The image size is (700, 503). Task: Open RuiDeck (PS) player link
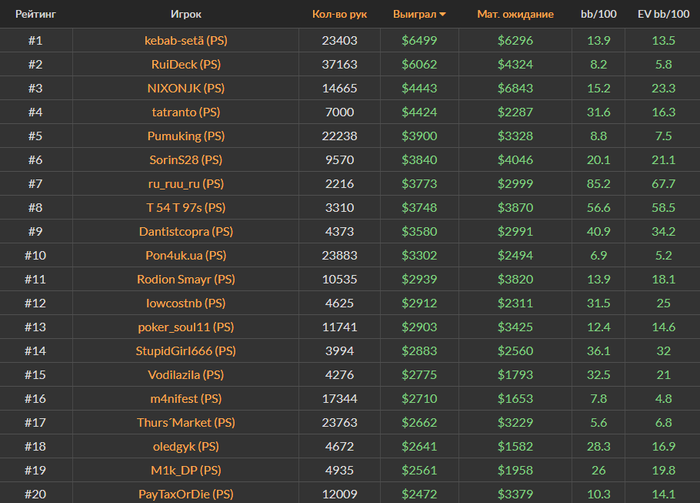point(186,64)
